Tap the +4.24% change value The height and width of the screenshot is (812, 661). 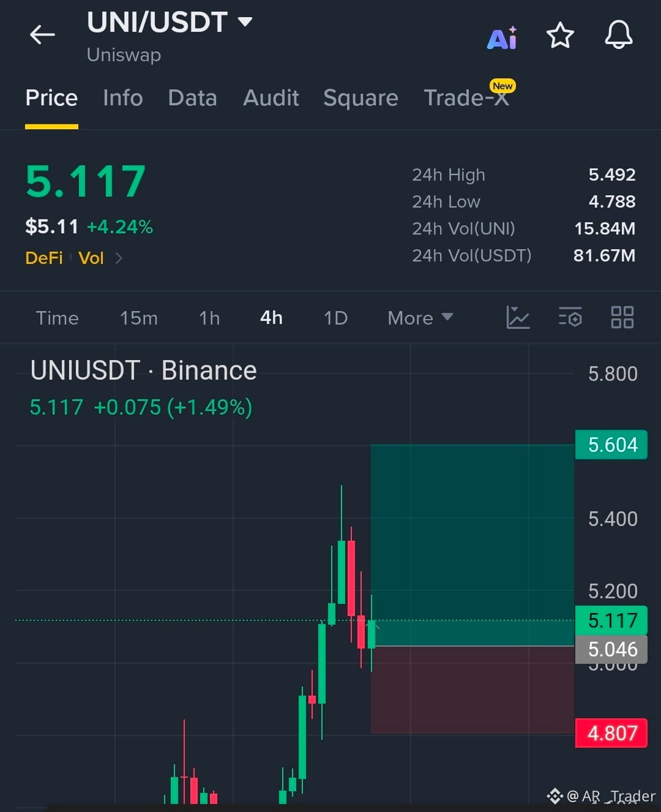pyautogui.click(x=120, y=227)
